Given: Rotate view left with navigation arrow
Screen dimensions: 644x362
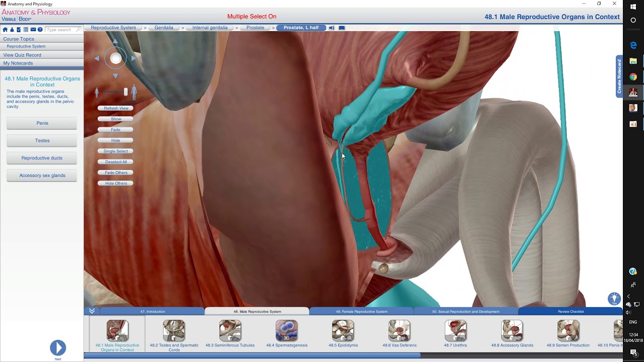Looking at the screenshot, I should point(97,58).
